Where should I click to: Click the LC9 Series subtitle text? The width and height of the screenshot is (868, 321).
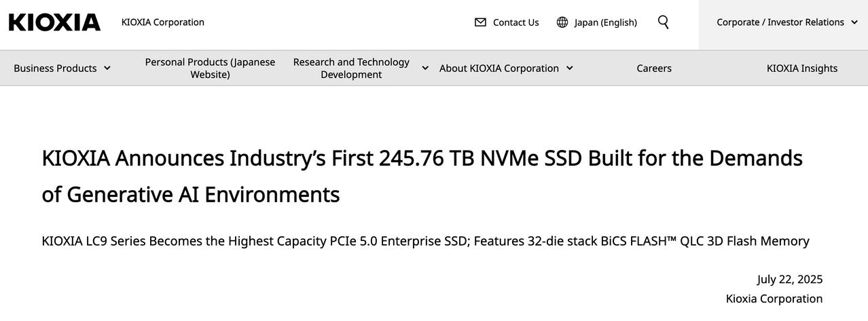[425, 241]
